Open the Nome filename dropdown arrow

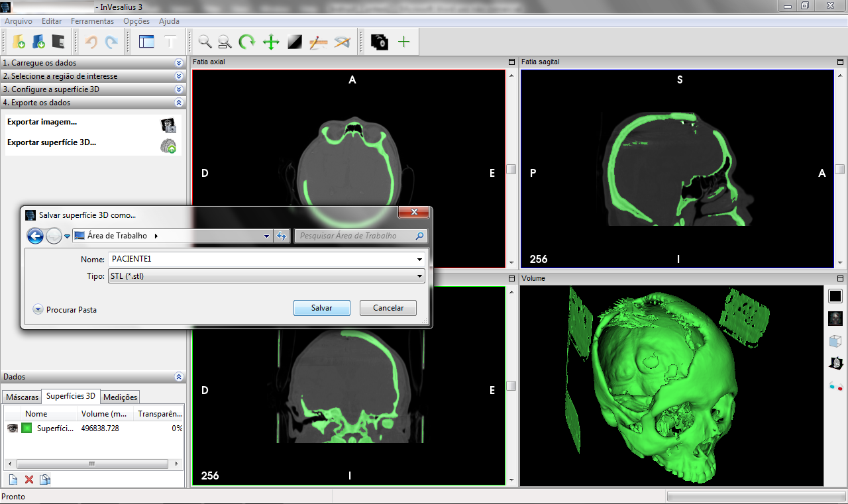[420, 259]
